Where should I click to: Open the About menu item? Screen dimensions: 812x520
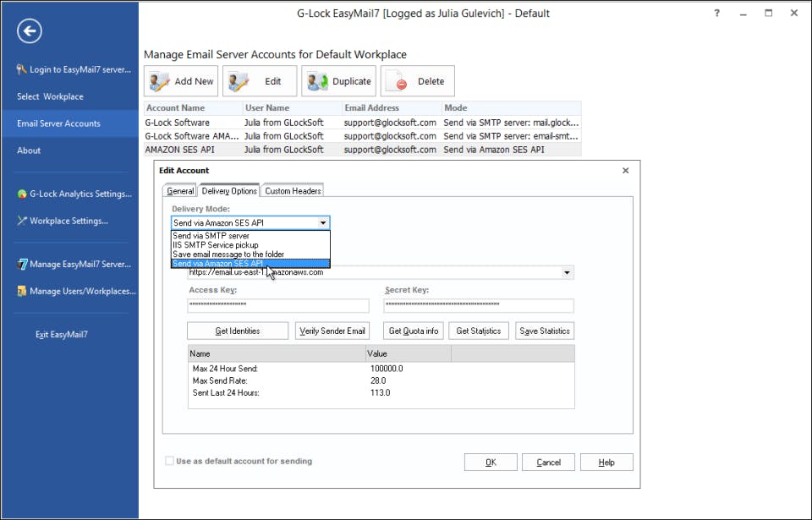[x=69, y=151]
